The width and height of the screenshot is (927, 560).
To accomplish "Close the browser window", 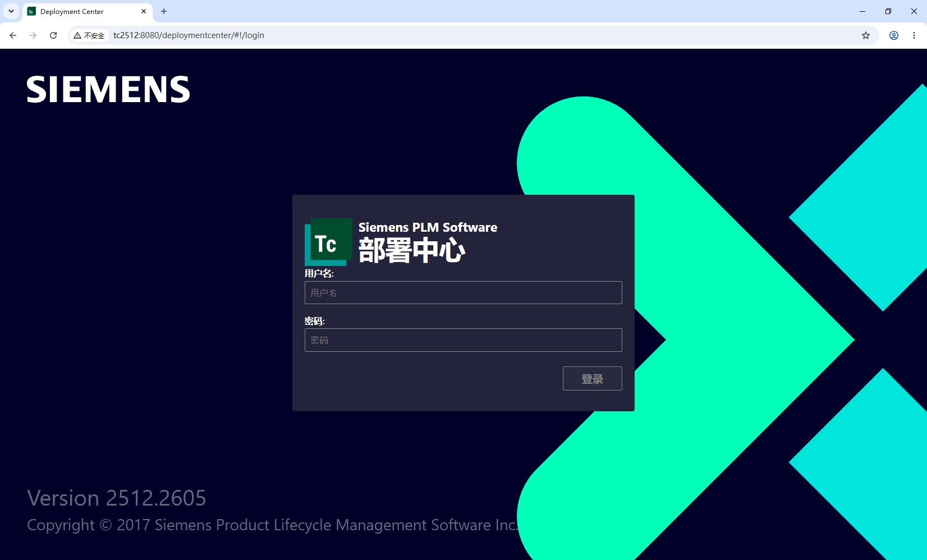I will click(914, 11).
